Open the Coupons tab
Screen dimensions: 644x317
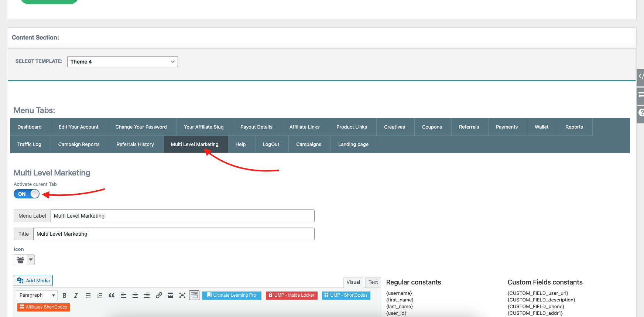point(432,127)
